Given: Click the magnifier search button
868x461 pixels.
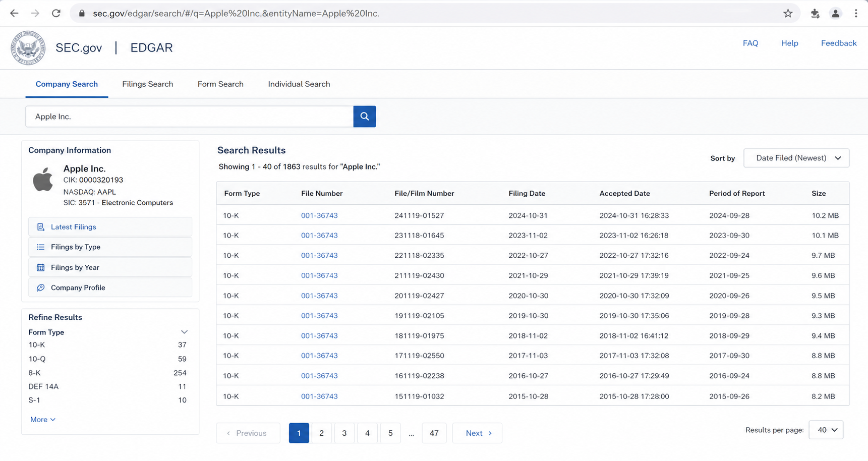Looking at the screenshot, I should coord(365,117).
